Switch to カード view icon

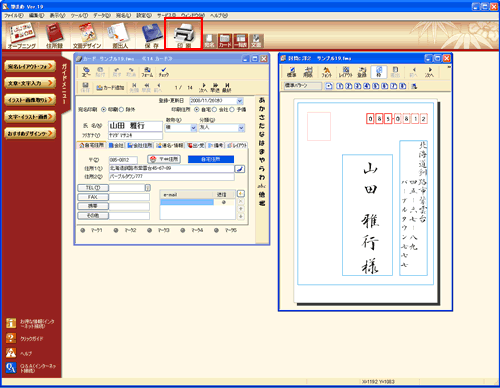[x=225, y=41]
